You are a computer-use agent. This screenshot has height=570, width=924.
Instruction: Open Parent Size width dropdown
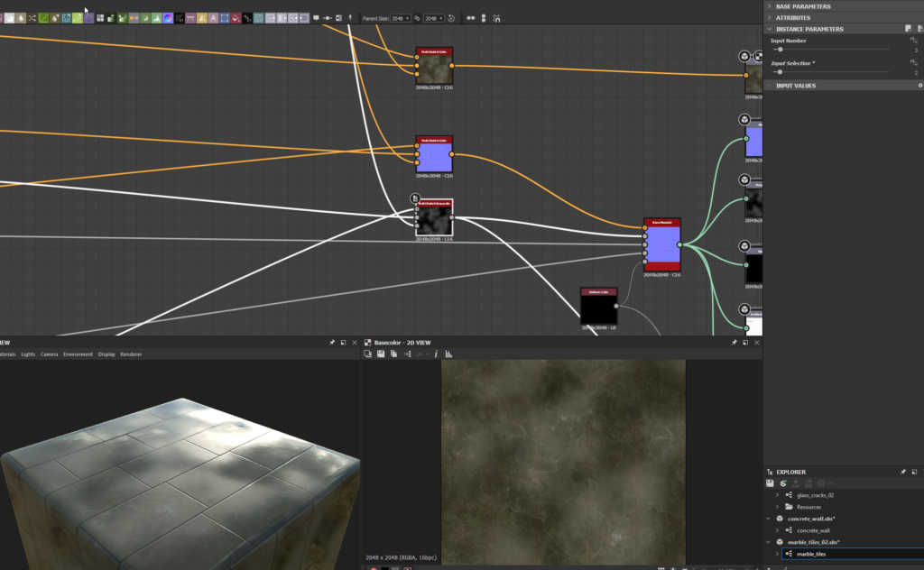click(401, 18)
